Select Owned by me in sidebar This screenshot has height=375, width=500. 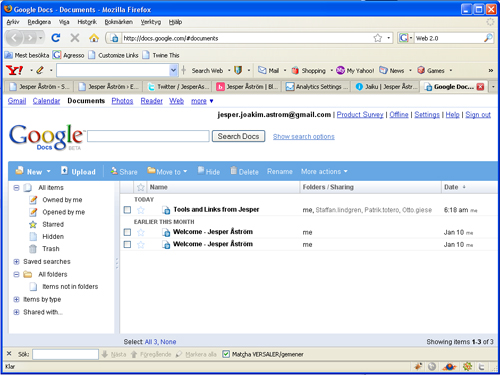62,200
